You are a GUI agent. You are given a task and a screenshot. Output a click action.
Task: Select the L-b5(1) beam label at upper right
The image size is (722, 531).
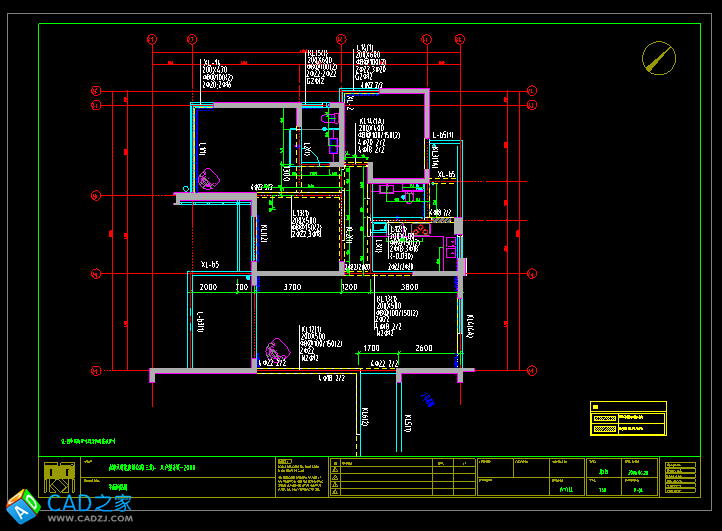[x=443, y=135]
